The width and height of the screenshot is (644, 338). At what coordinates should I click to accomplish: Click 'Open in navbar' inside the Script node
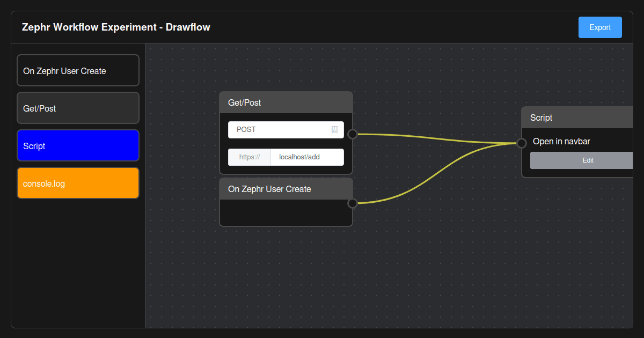click(x=561, y=141)
